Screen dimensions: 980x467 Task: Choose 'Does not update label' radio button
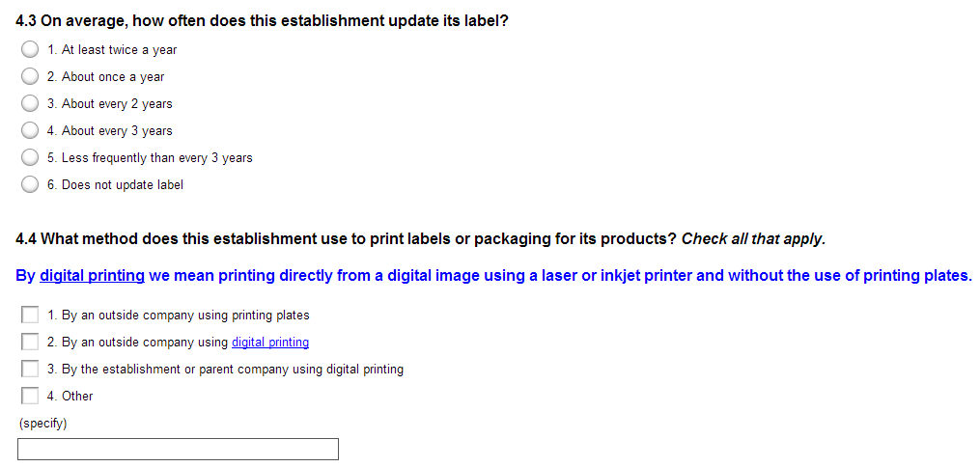tap(30, 184)
